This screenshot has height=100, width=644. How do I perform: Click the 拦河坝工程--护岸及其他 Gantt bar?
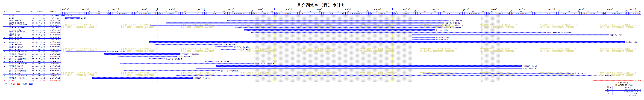tap(142, 78)
